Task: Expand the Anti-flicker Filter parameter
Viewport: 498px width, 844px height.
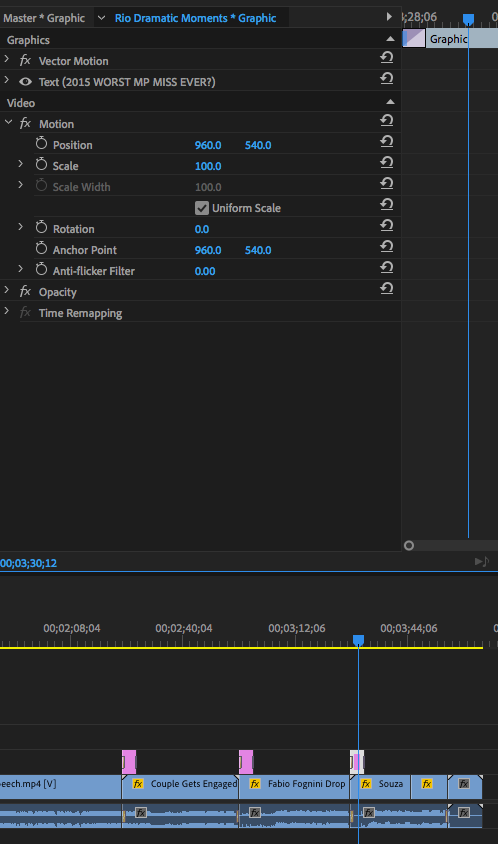Action: pyautogui.click(x=20, y=269)
